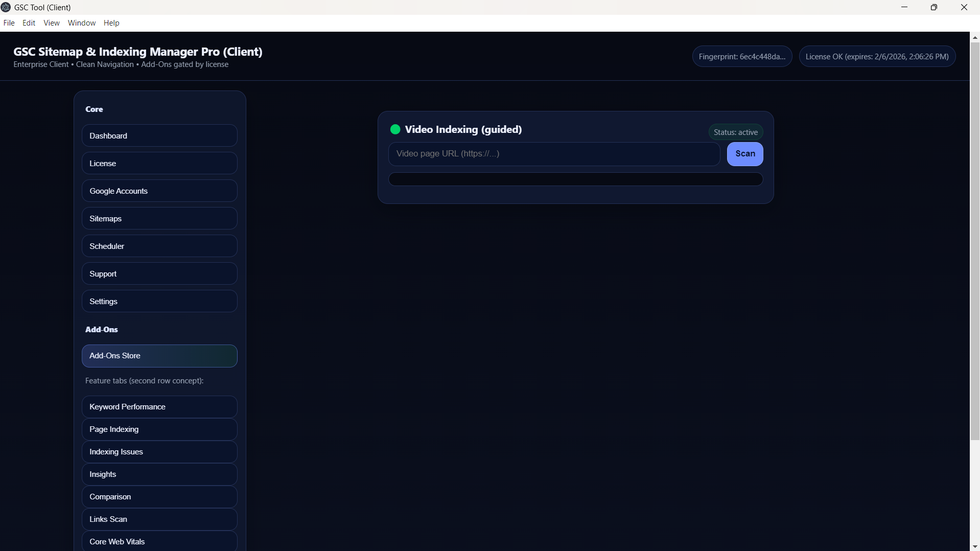Image resolution: width=980 pixels, height=551 pixels.
Task: Click the scrollbar up arrow
Action: [975, 37]
